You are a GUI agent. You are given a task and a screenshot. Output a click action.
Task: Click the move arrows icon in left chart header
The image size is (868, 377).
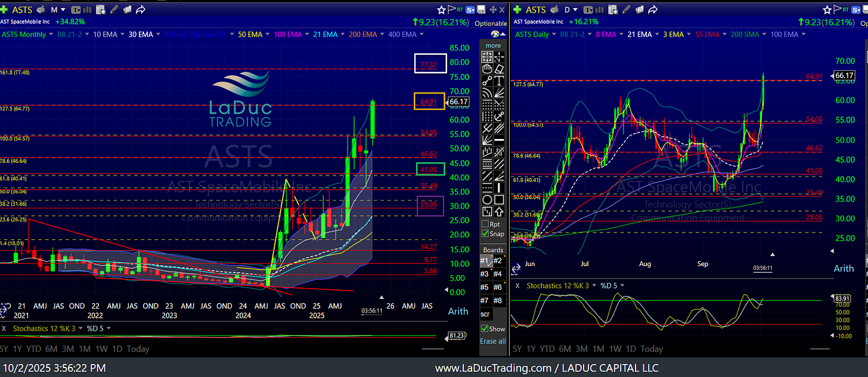pos(493,10)
